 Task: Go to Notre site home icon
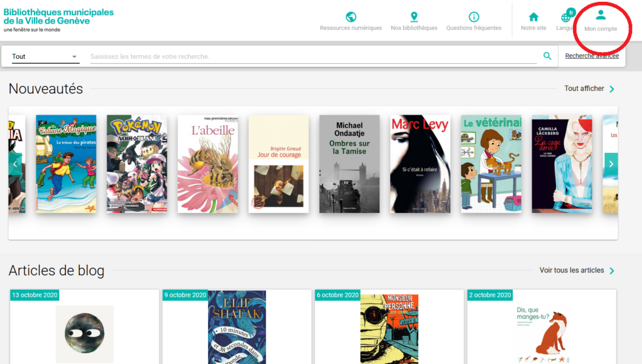coord(534,17)
